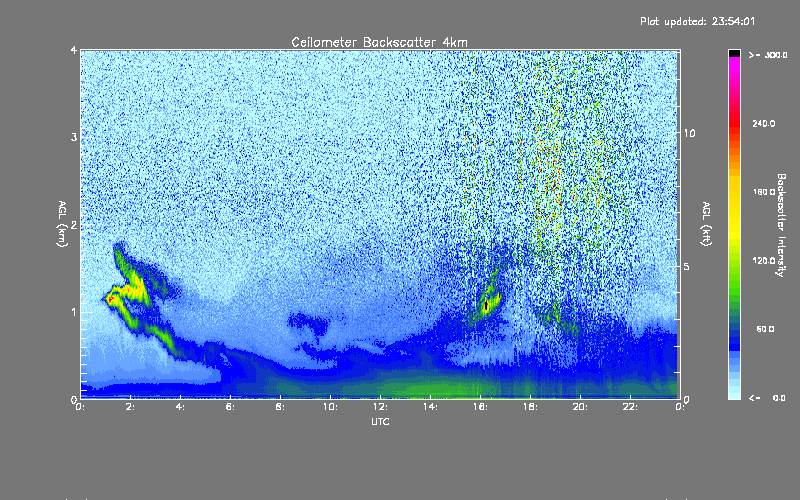
Task: Click the dark blue patch near 9 UTC
Action: click(x=309, y=322)
